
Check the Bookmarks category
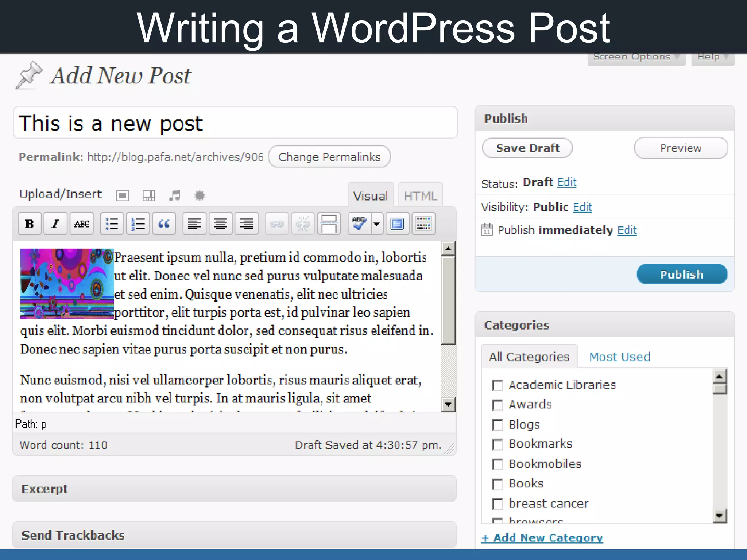coord(498,444)
